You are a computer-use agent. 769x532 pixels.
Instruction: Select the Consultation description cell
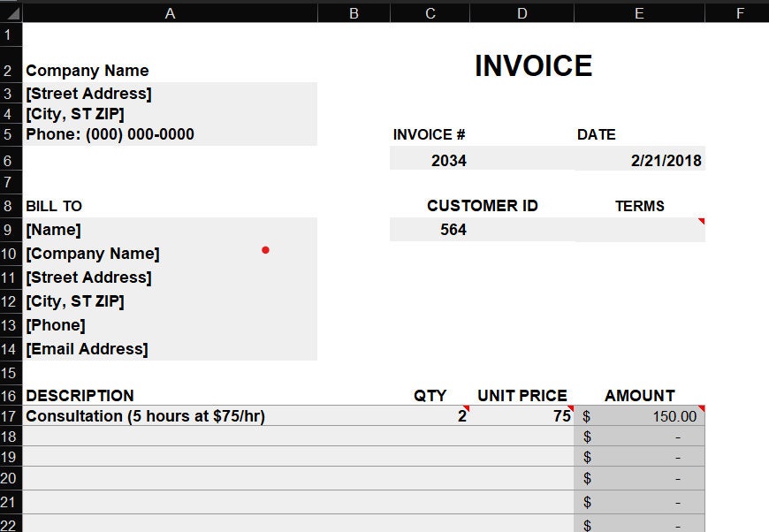pyautogui.click(x=170, y=416)
